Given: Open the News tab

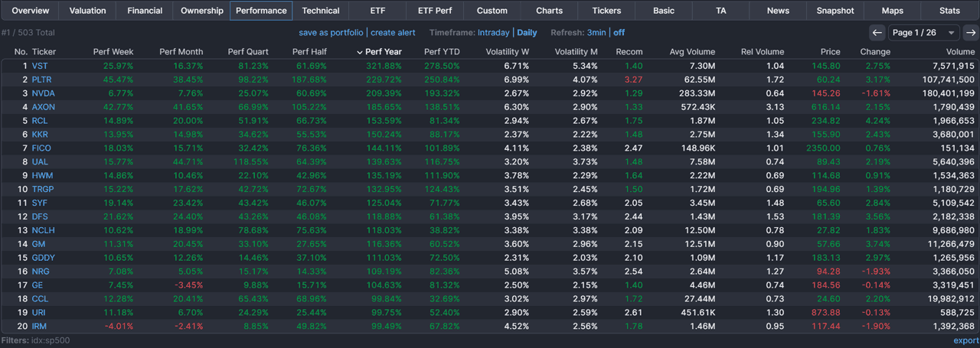Looking at the screenshot, I should click(x=778, y=11).
